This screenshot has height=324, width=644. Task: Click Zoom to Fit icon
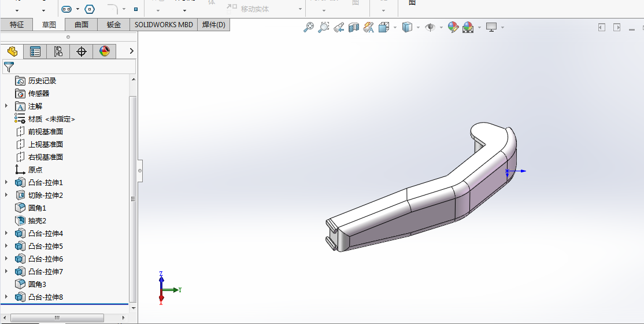click(x=309, y=28)
